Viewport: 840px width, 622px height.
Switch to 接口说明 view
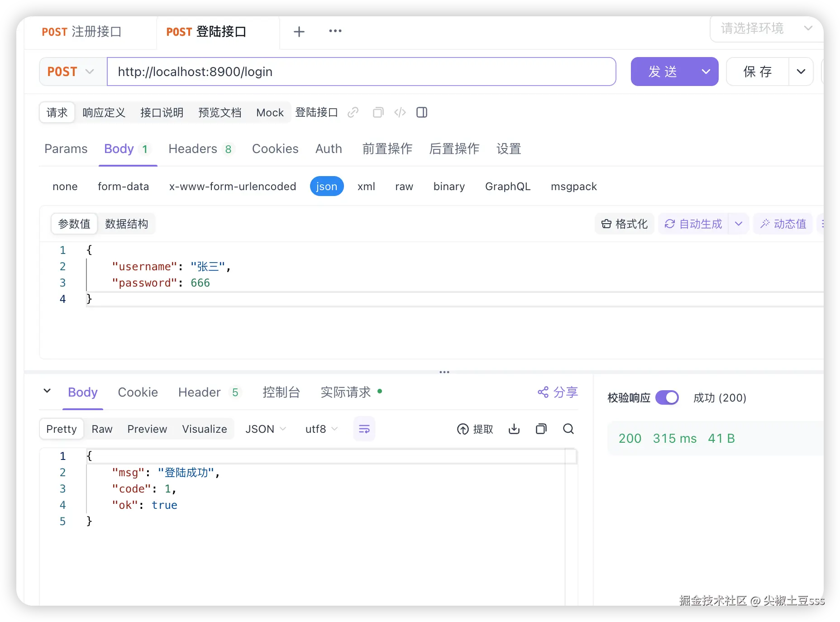(162, 113)
